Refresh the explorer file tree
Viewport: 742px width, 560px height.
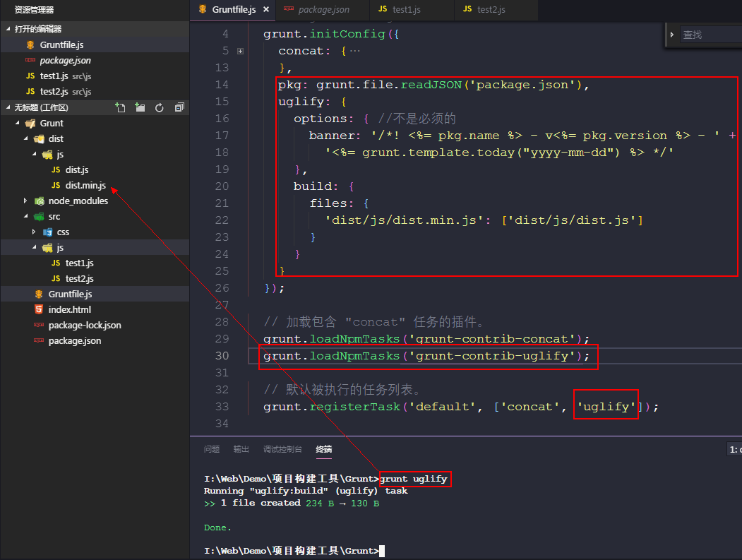click(x=160, y=107)
